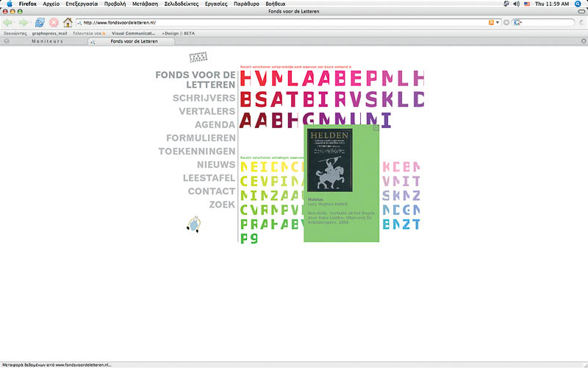The image size is (588, 368).
Task: Go to the home page icon
Action: coord(68,23)
